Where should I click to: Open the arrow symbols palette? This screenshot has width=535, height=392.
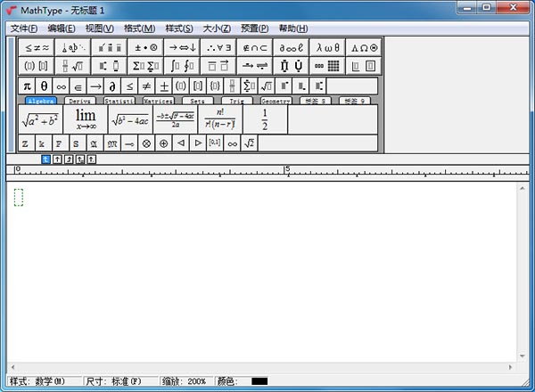[x=182, y=47]
